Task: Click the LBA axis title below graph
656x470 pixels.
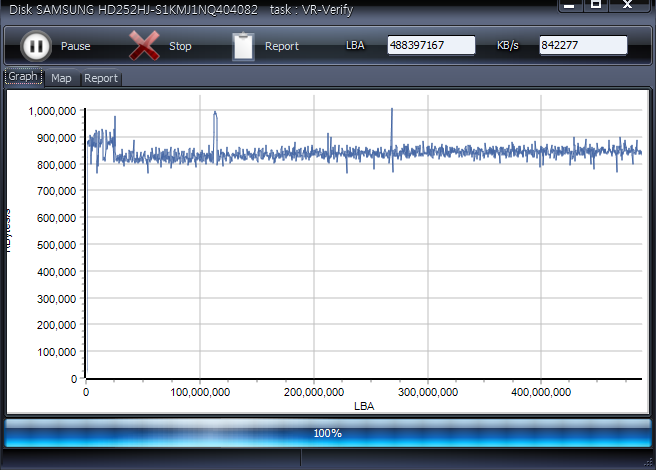Action: pos(364,406)
